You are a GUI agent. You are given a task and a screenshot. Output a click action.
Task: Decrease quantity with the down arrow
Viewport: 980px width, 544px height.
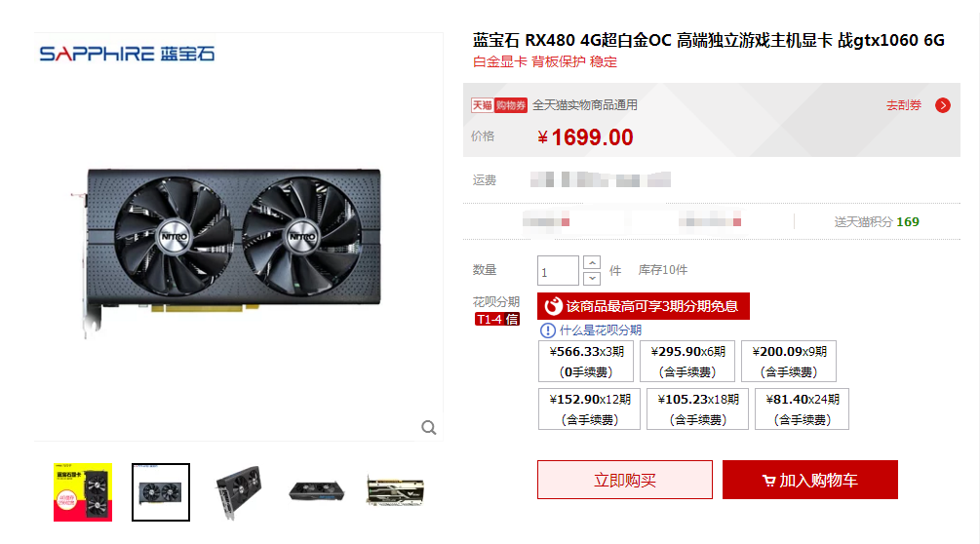tap(591, 278)
